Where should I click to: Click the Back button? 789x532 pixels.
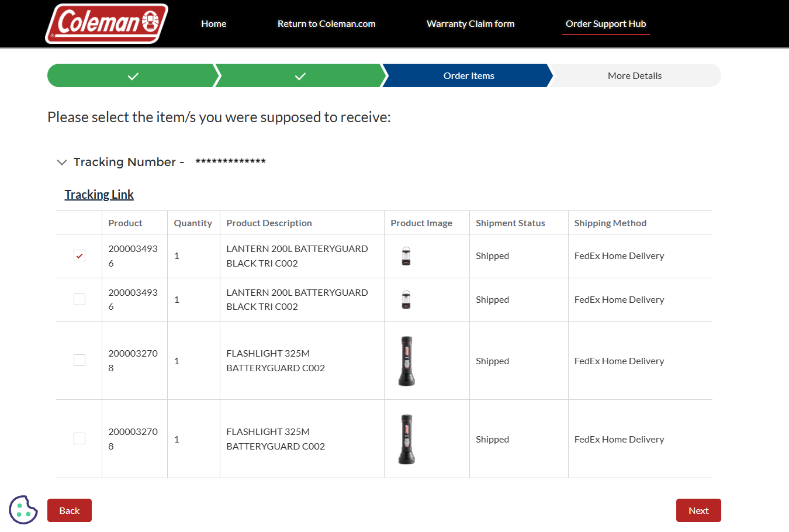[70, 510]
